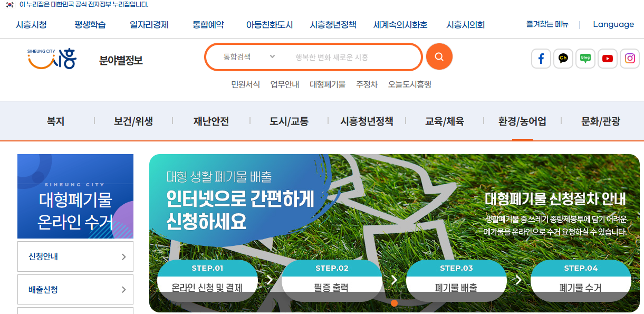
Task: Click the 인터넷으로 간편하게 신청하세요 banner text
Action: [x=240, y=210]
